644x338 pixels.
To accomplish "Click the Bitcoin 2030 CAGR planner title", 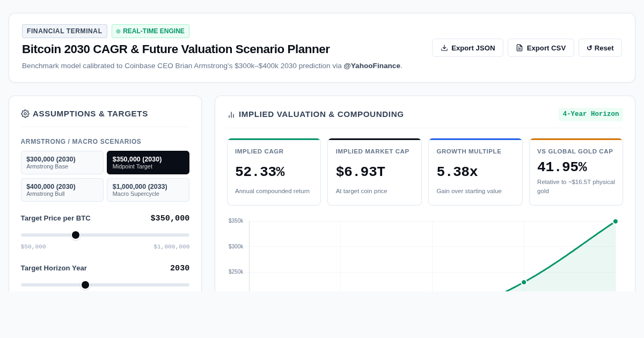I will pos(176,49).
